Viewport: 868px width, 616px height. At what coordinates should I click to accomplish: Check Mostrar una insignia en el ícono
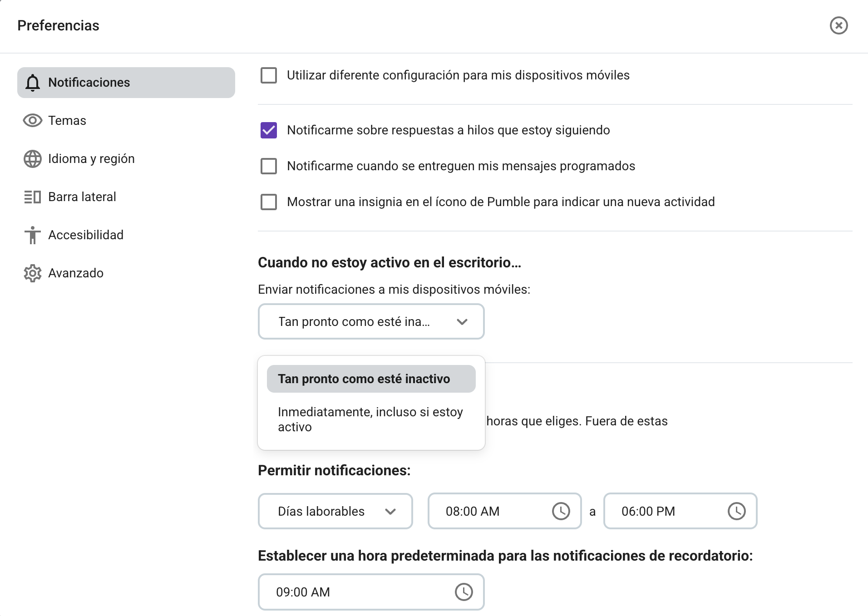[x=269, y=202]
